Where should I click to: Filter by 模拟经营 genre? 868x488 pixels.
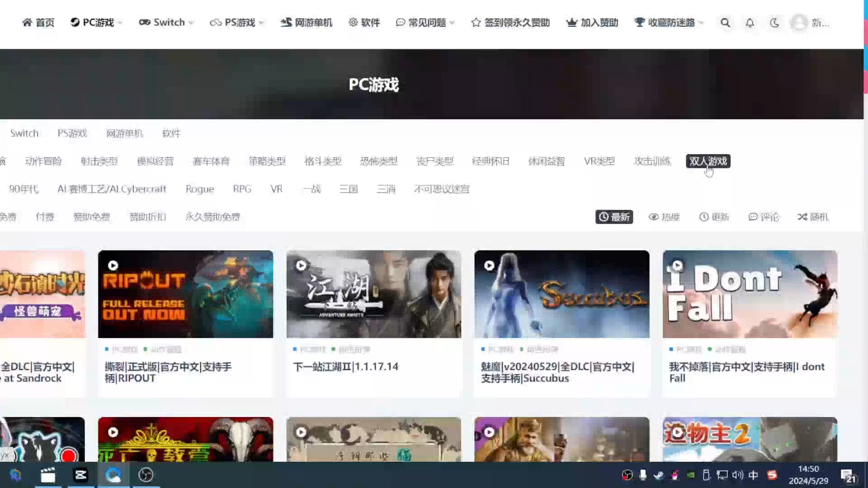(155, 161)
